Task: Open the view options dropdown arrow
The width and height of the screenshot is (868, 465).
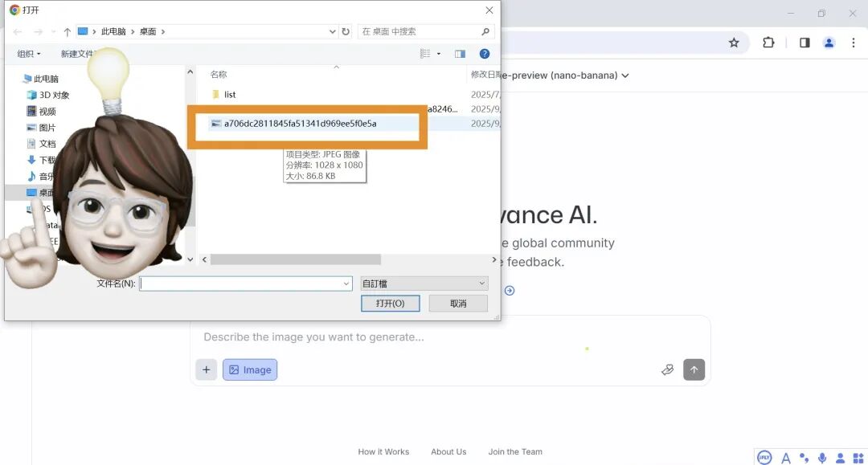Action: 439,54
